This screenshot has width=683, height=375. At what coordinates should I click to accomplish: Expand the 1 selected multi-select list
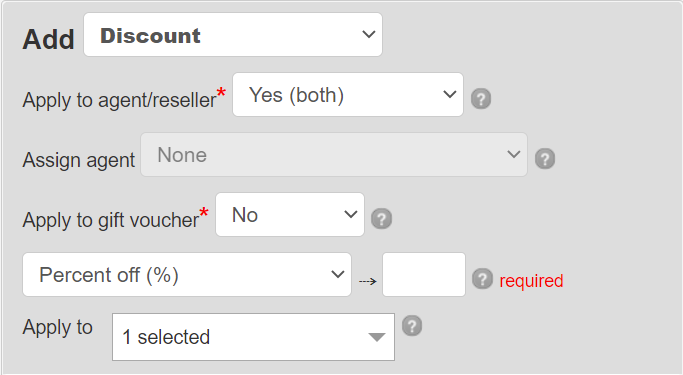click(254, 337)
